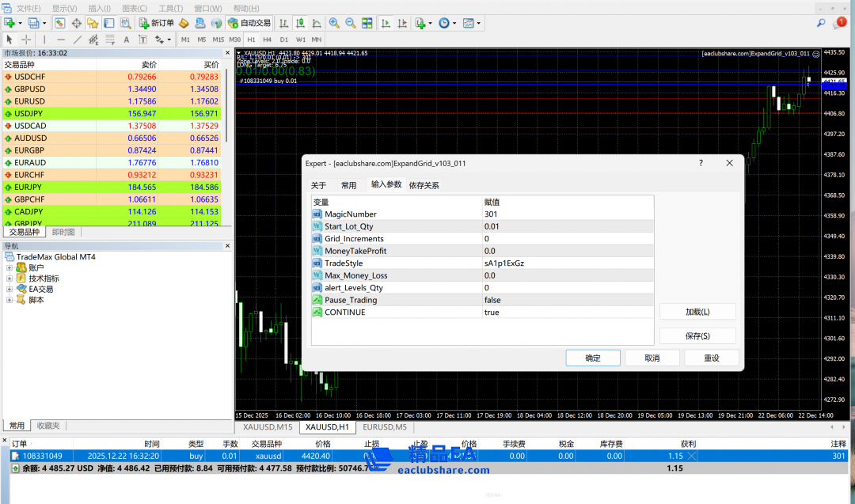Switch chart to candlestick mode icon
Viewport: 855px width, 504px height.
300,23
